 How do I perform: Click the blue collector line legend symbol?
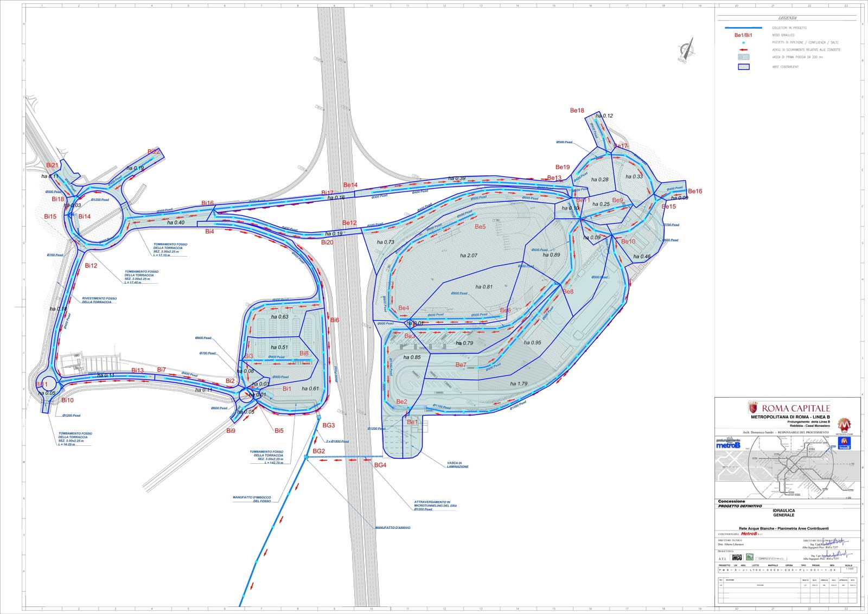click(743, 28)
